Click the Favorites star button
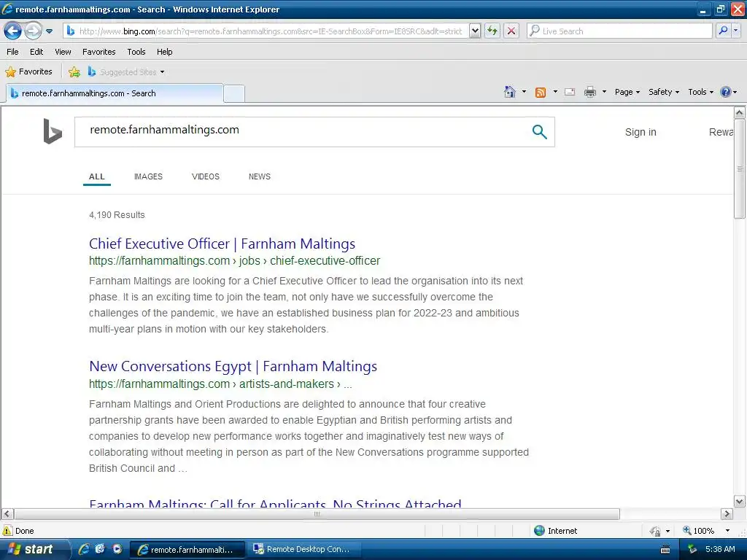The width and height of the screenshot is (747, 560). click(x=28, y=72)
